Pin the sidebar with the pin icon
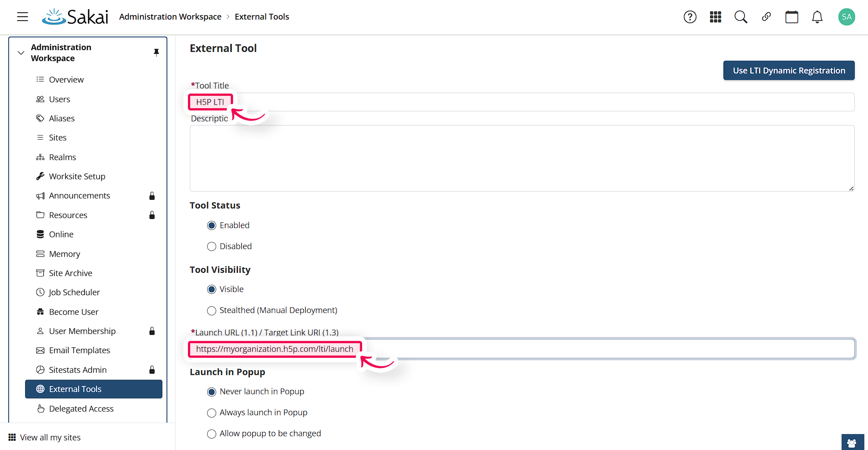Viewport: 868px width, 450px height. 156,52
